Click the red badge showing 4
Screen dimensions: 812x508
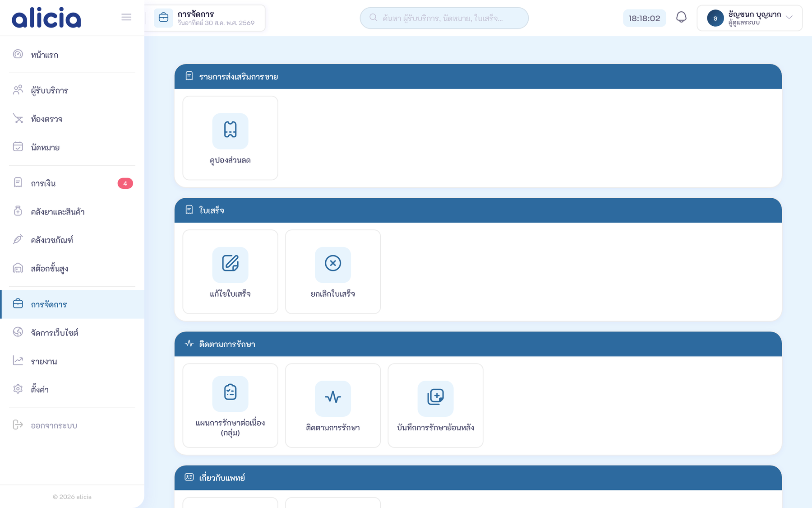(x=125, y=183)
